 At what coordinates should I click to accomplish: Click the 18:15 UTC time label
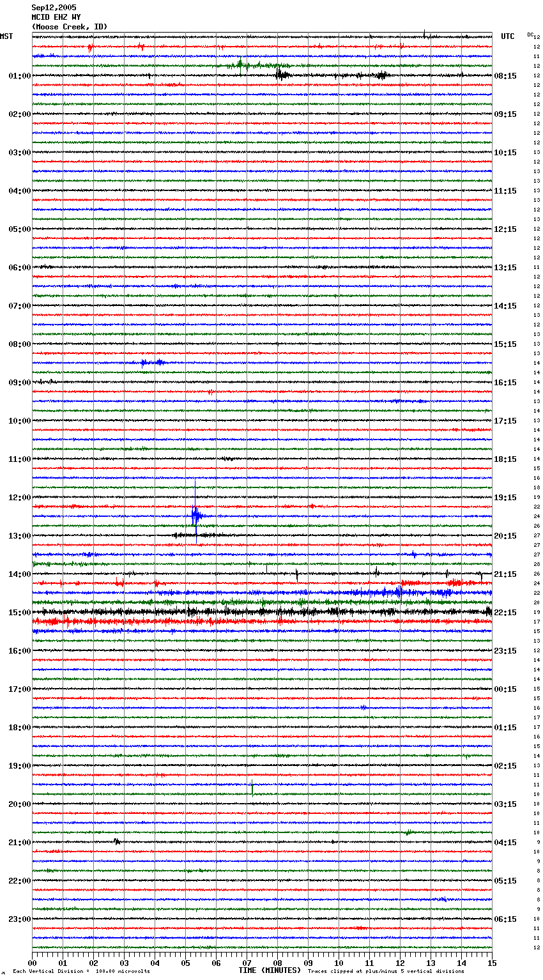pos(505,459)
